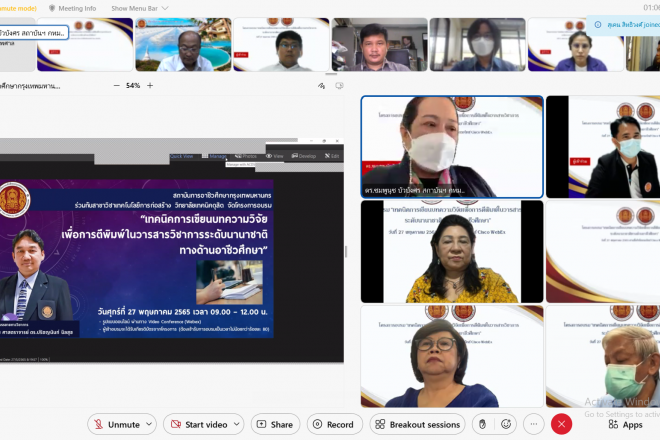This screenshot has height=440, width=660.
Task: Zoom out shared content with minus button
Action: pos(117,85)
